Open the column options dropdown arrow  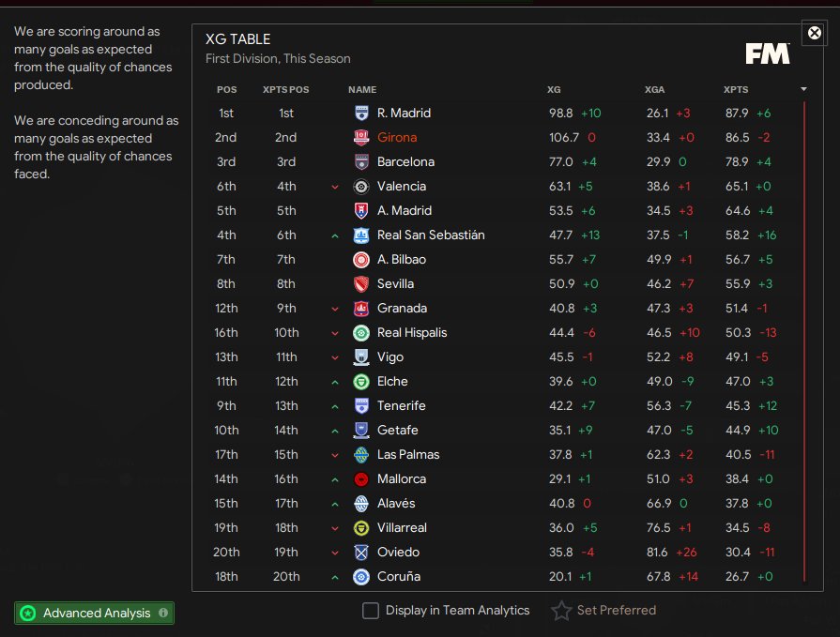point(803,89)
